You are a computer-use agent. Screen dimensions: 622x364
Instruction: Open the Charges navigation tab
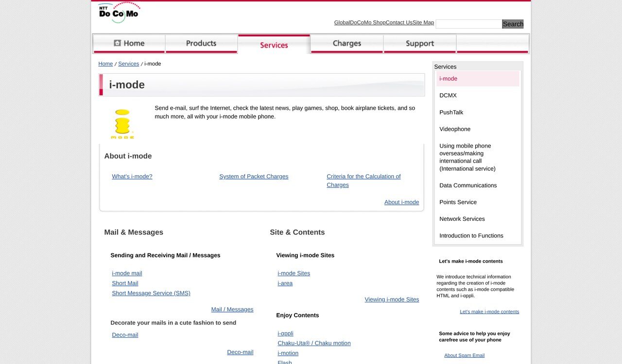[x=347, y=44]
